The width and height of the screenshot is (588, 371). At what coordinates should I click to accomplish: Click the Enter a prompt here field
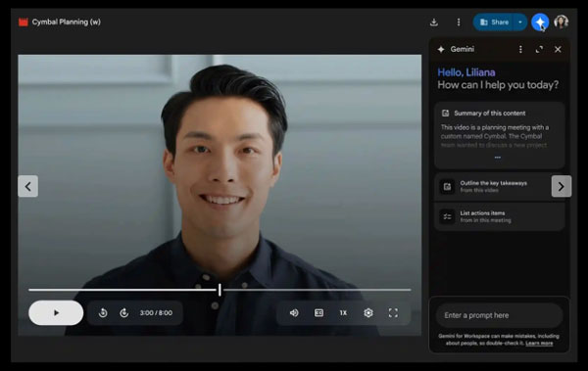(500, 315)
